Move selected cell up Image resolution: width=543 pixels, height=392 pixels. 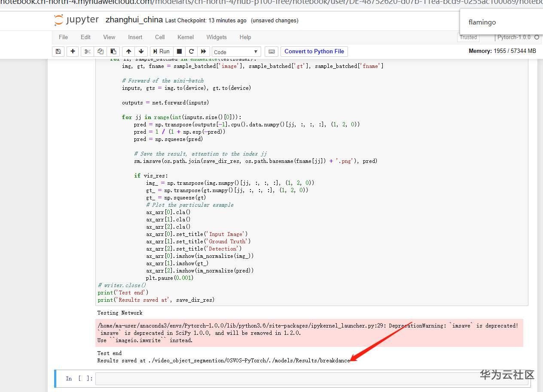click(x=128, y=52)
